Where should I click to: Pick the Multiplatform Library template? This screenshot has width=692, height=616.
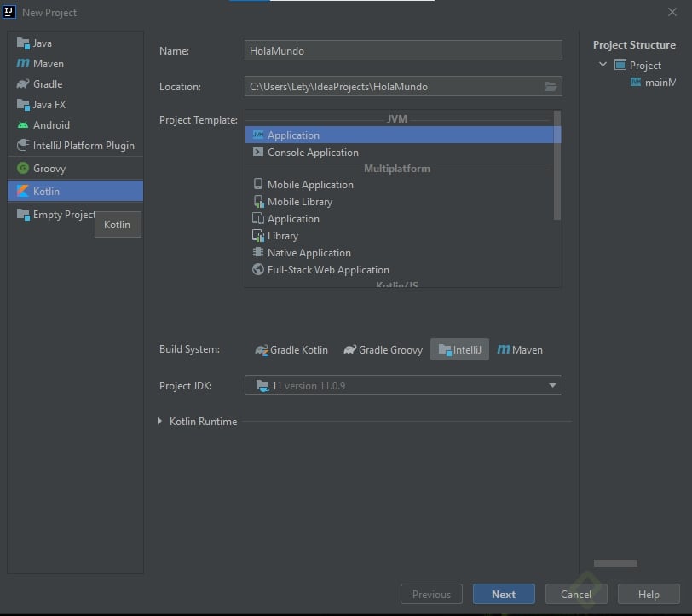point(400,236)
